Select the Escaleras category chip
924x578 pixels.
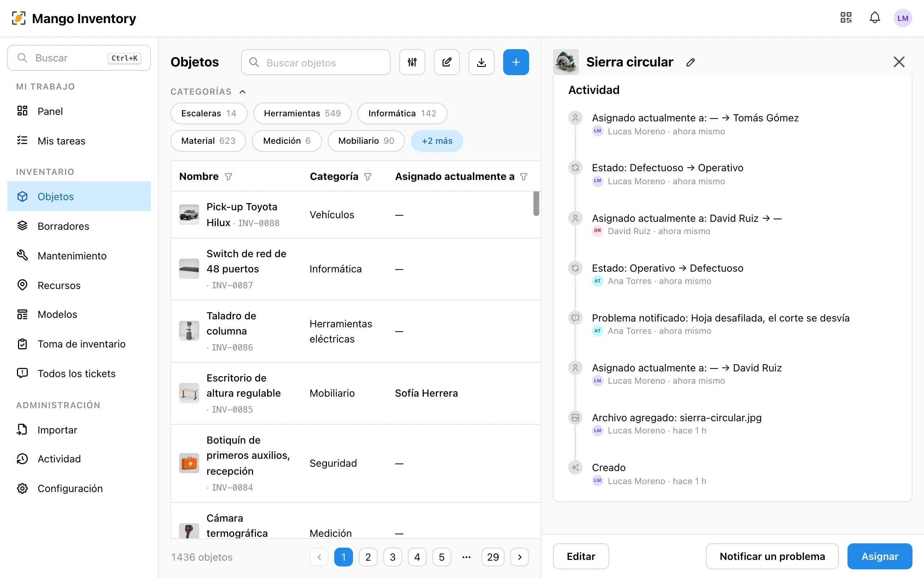209,113
